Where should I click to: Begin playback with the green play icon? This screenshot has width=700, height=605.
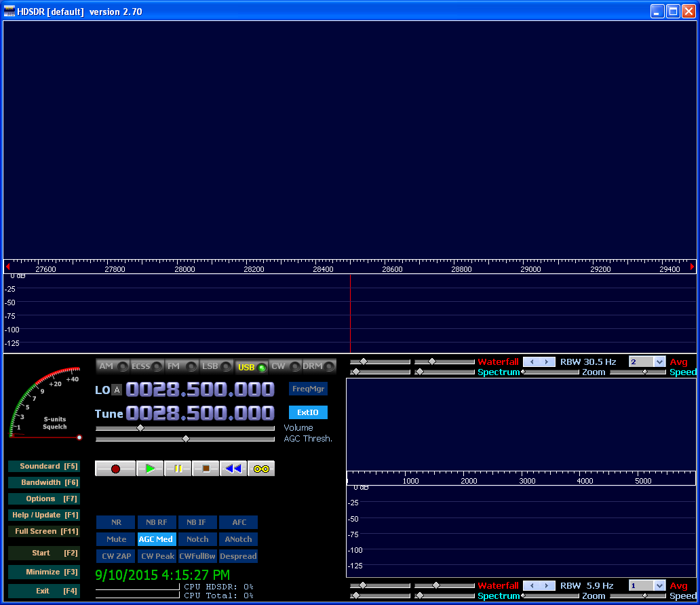149,468
